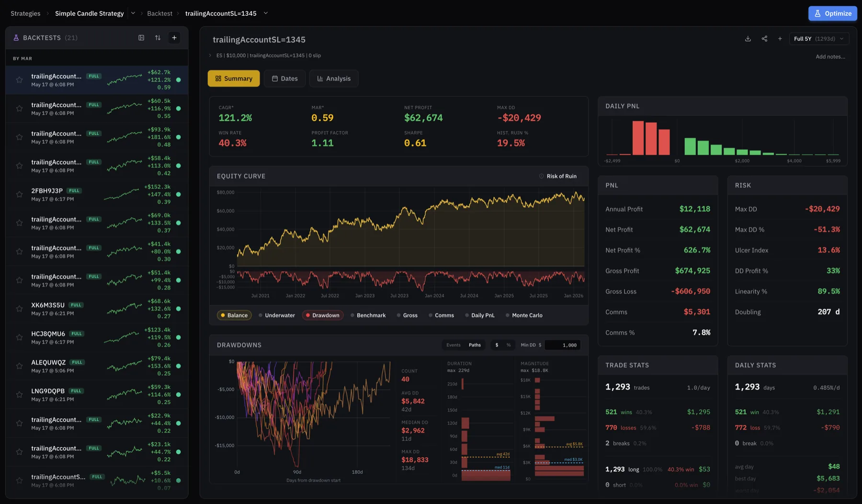Click Add notes link
862x504 pixels.
pyautogui.click(x=830, y=56)
